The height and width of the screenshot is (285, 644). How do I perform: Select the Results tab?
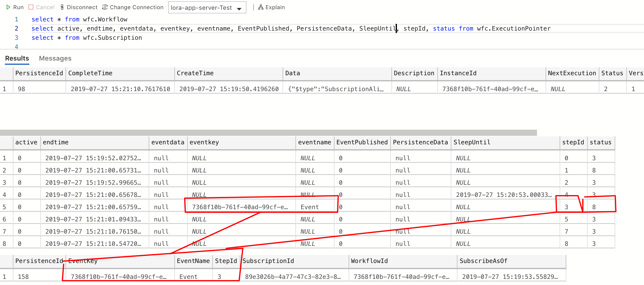tap(17, 58)
